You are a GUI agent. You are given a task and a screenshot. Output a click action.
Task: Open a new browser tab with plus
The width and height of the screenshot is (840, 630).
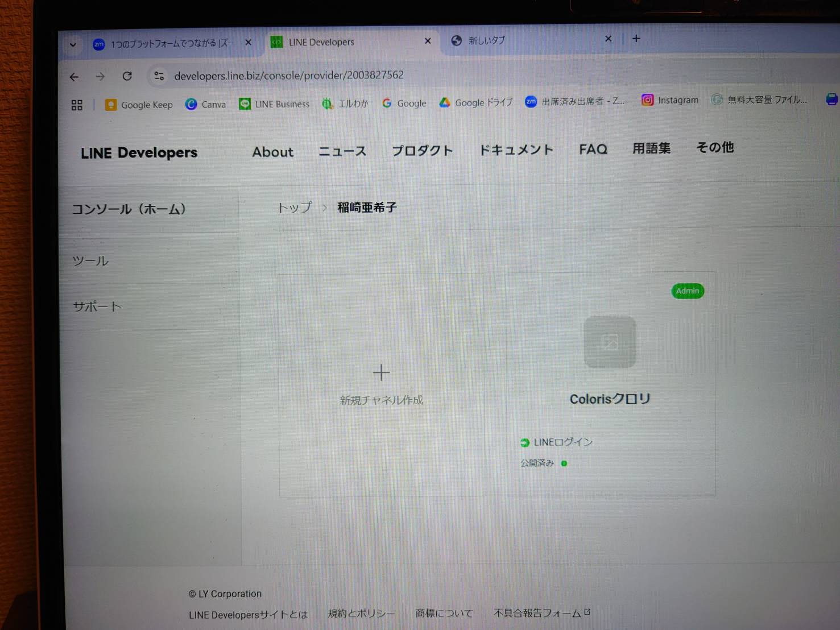click(636, 38)
